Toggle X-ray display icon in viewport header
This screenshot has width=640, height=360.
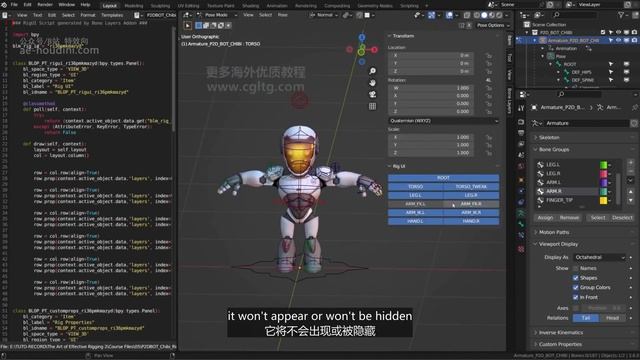point(467,15)
